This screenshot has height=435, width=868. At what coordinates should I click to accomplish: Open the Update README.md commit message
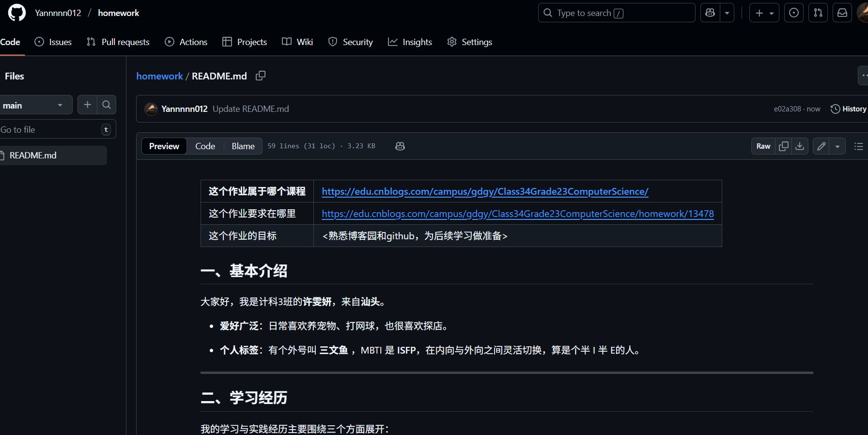[251, 109]
